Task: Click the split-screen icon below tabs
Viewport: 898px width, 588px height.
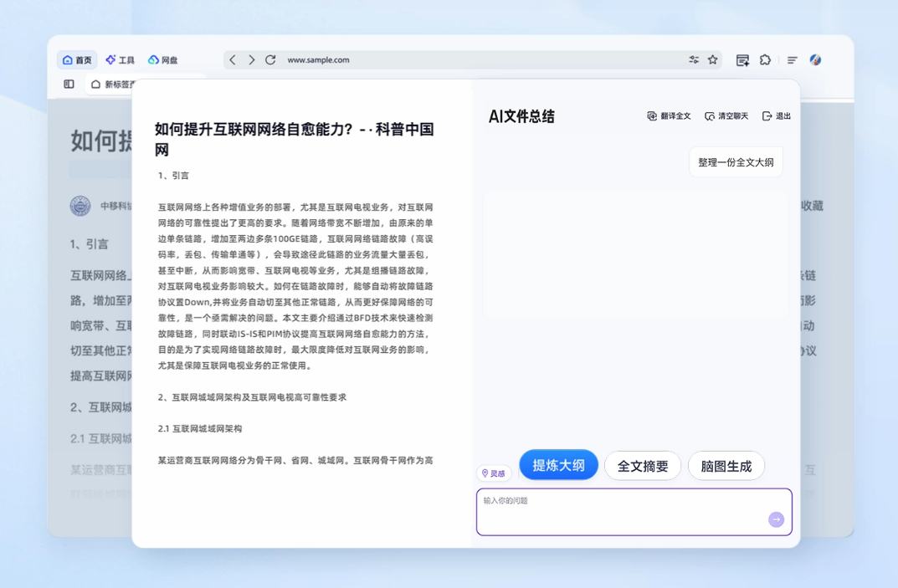Action: [68, 84]
